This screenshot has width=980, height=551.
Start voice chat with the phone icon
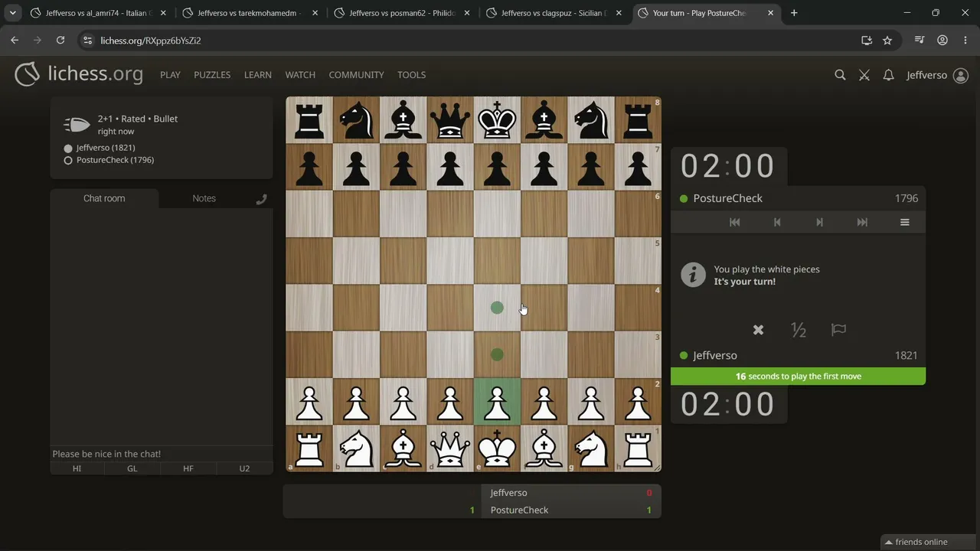coord(261,199)
